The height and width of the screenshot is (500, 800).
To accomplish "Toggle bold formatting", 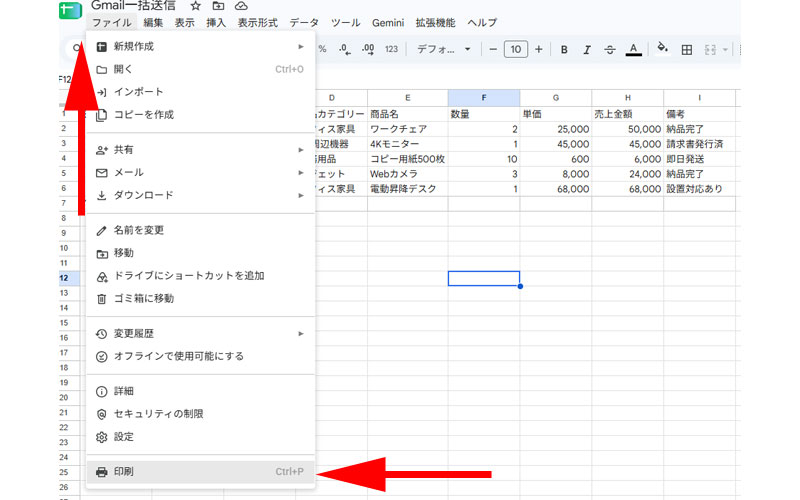I will pos(564,49).
